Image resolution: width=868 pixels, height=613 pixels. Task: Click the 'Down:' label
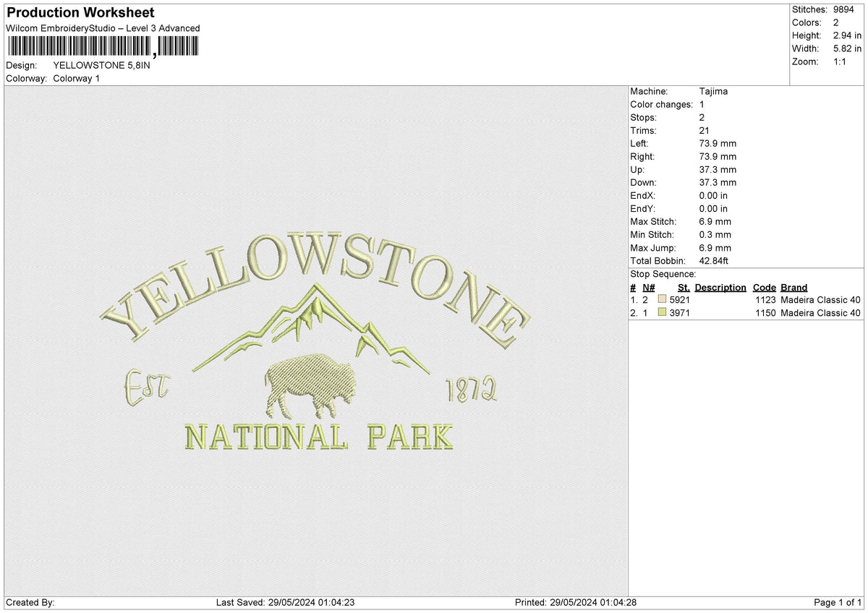click(644, 183)
